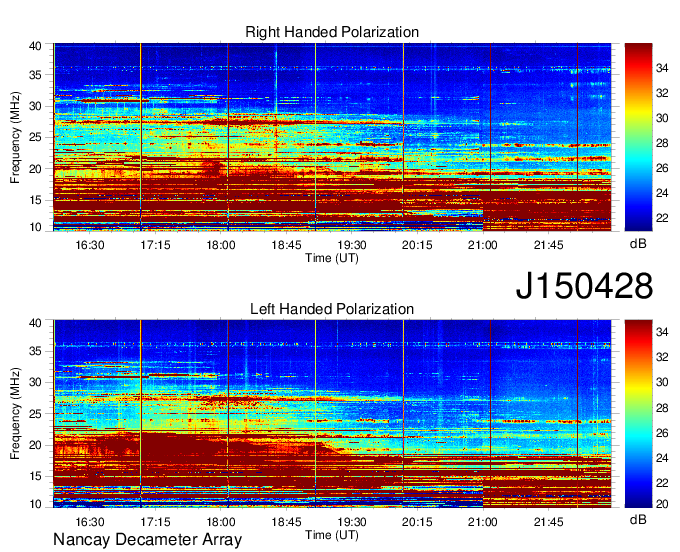Click the Right Handed plot's color bar
The height and width of the screenshot is (552, 680).
click(x=638, y=137)
